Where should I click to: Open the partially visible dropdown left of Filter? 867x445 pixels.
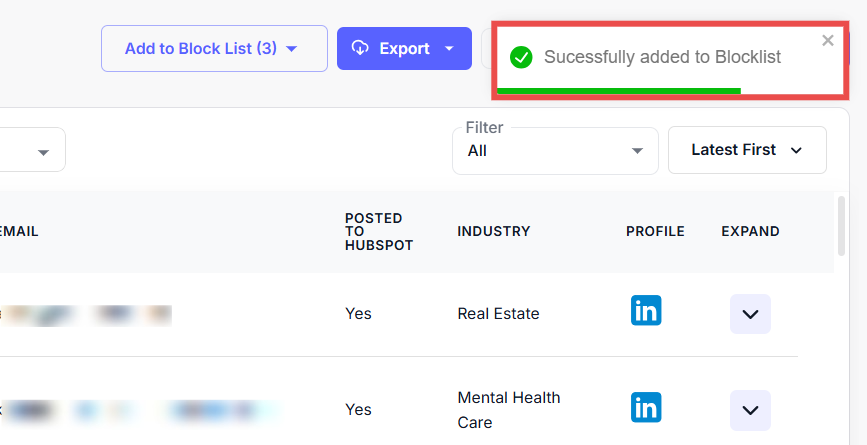coord(42,151)
